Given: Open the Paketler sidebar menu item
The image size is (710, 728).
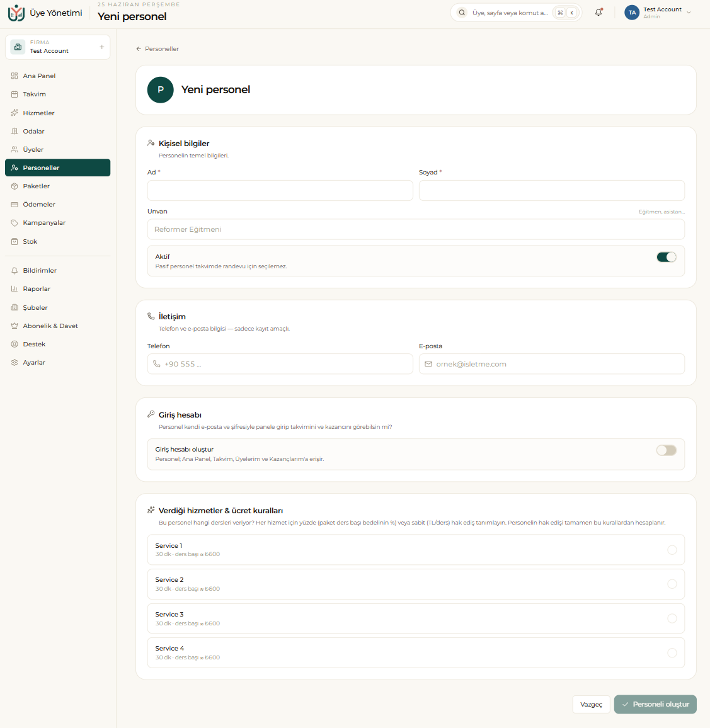Looking at the screenshot, I should [57, 186].
